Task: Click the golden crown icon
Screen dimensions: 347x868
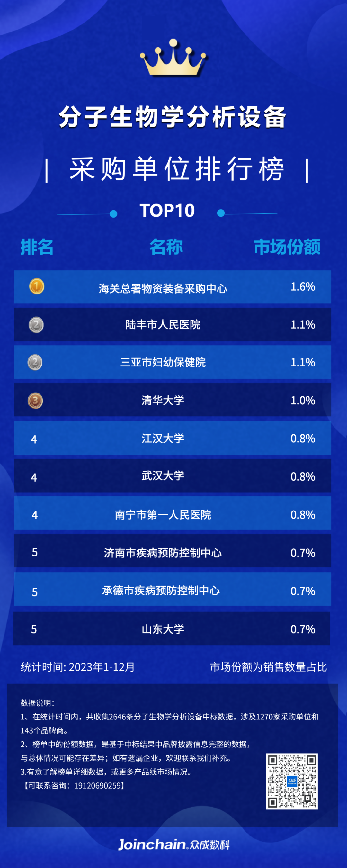Action: pyautogui.click(x=173, y=58)
